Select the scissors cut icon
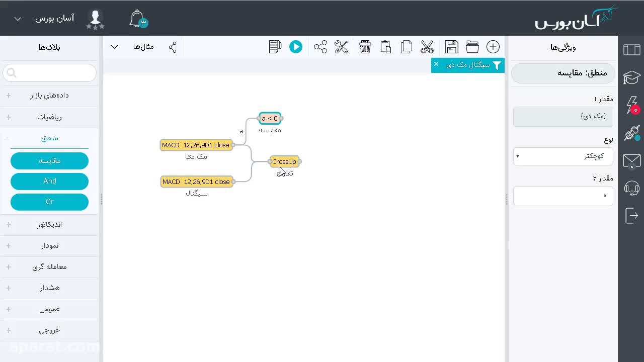Image resolution: width=644 pixels, height=362 pixels. pyautogui.click(x=427, y=47)
